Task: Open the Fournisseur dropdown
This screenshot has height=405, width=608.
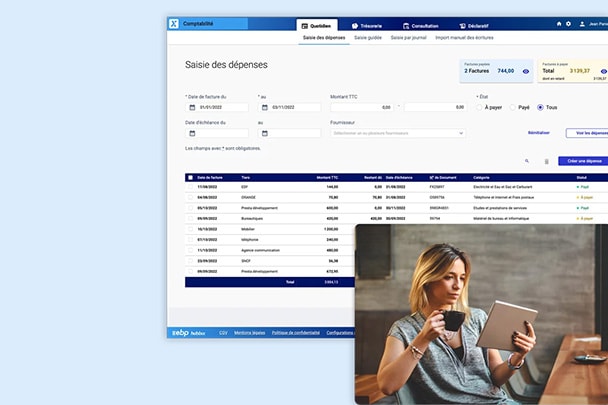Action: pyautogui.click(x=398, y=133)
